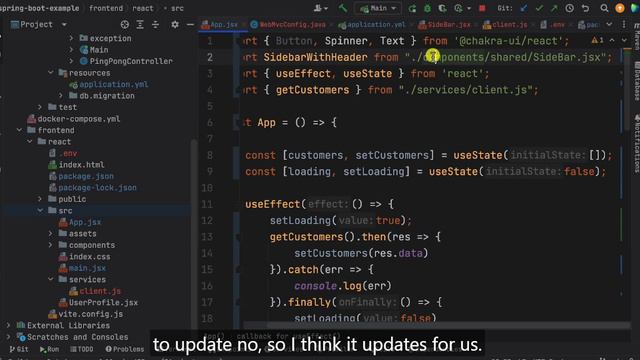
Task: Click the Git Push arrow icon
Action: (554, 8)
